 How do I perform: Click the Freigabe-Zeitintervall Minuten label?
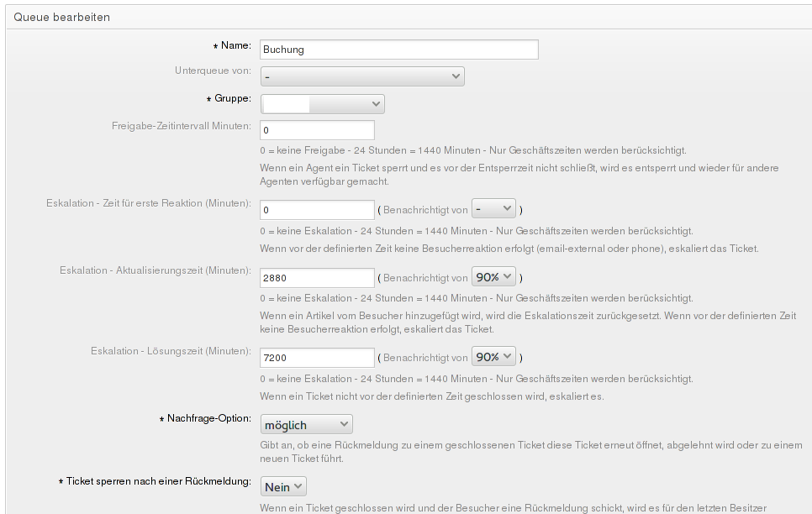click(x=182, y=126)
